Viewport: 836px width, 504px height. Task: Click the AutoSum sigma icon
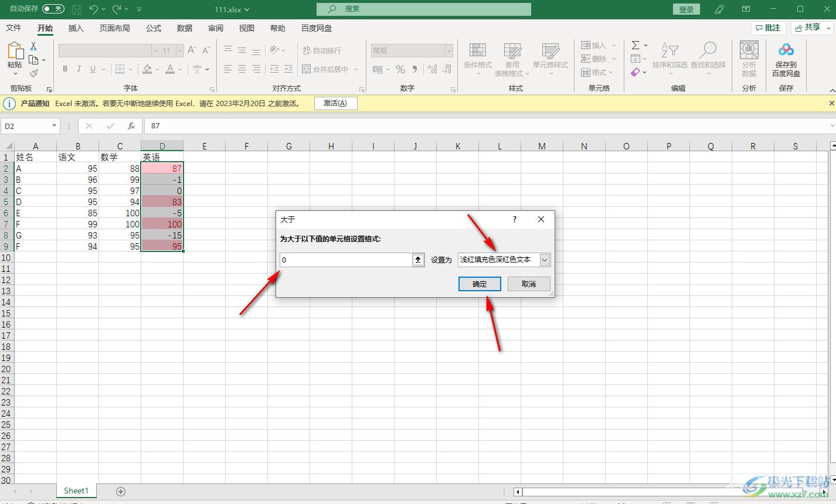click(x=636, y=45)
